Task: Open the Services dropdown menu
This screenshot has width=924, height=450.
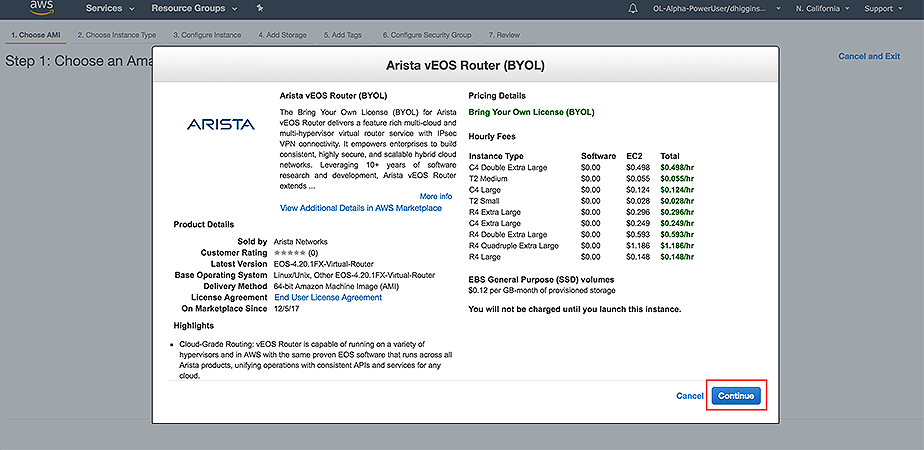Action: click(110, 8)
